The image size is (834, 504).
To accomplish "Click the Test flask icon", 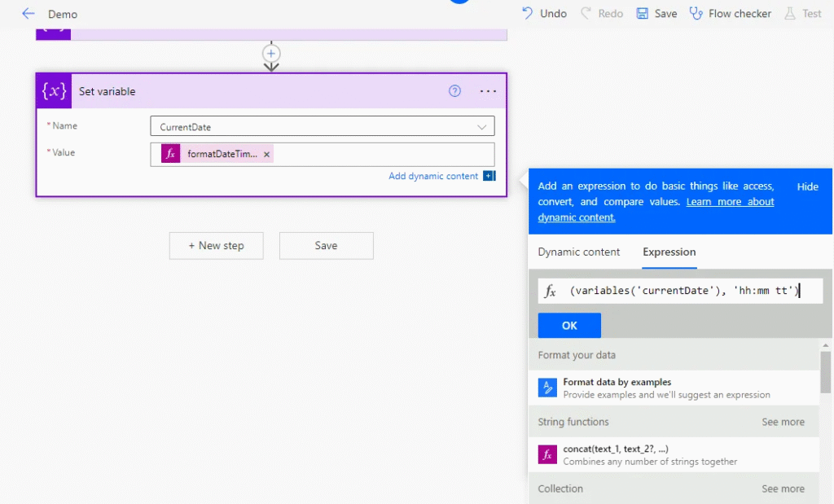I will tap(789, 14).
